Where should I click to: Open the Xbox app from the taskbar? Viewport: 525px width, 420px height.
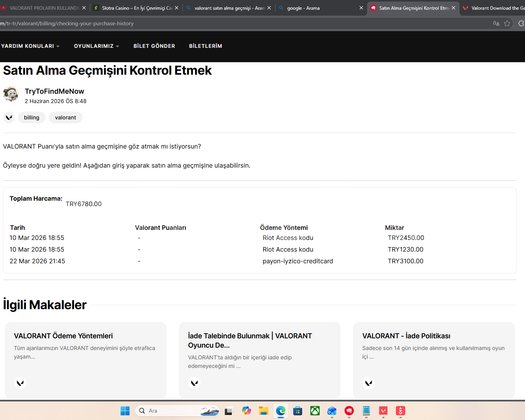(315, 411)
